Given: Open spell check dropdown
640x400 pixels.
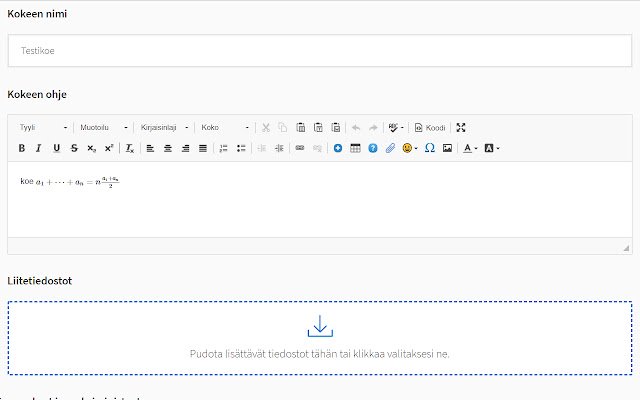Looking at the screenshot, I should [396, 128].
